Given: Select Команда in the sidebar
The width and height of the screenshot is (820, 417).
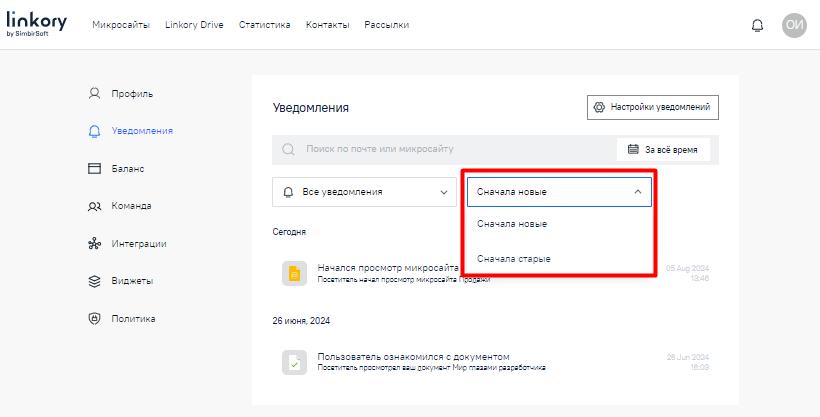Looking at the screenshot, I should tap(131, 206).
